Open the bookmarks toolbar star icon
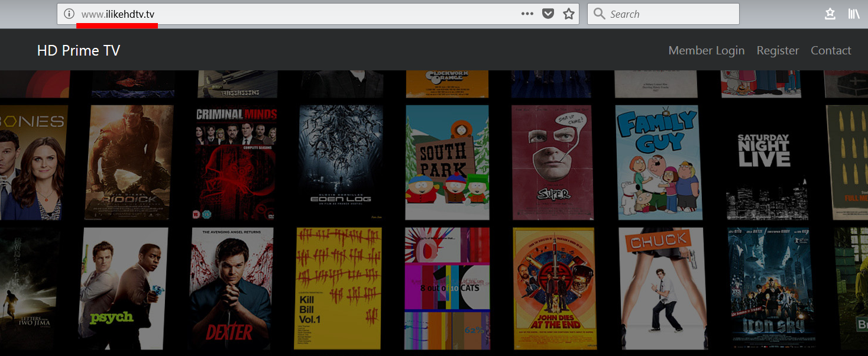Viewport: 868px width, 356px height. tap(830, 14)
